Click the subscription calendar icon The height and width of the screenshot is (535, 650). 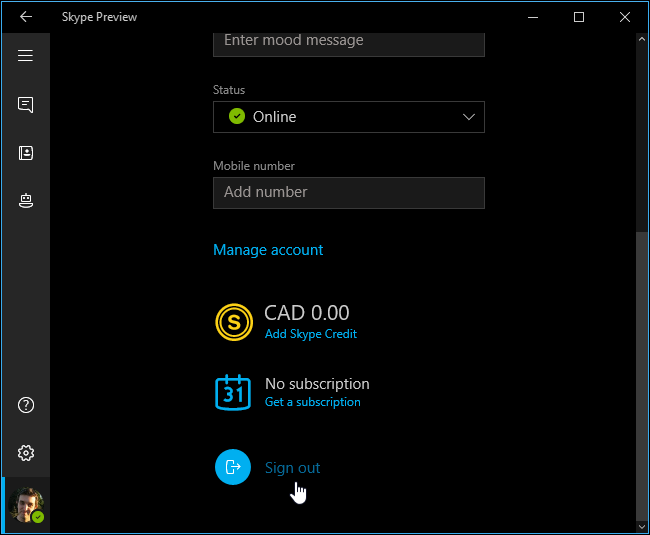[x=233, y=392]
